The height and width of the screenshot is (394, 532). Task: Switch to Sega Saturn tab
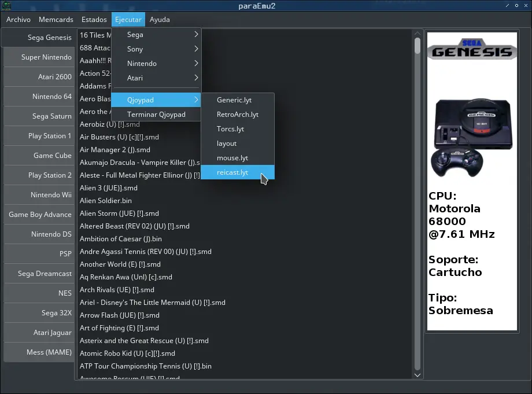click(x=39, y=116)
